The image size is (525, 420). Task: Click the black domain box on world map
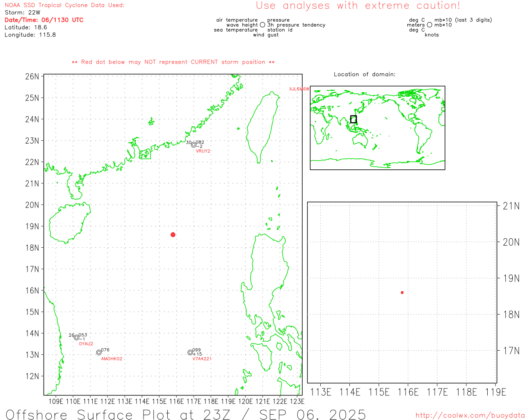click(x=354, y=119)
